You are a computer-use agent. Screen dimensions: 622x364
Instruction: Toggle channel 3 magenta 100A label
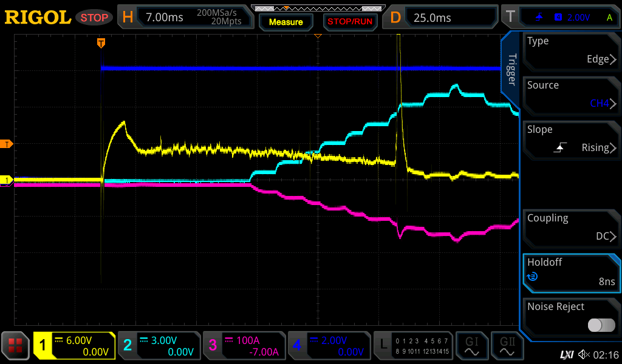(x=243, y=346)
